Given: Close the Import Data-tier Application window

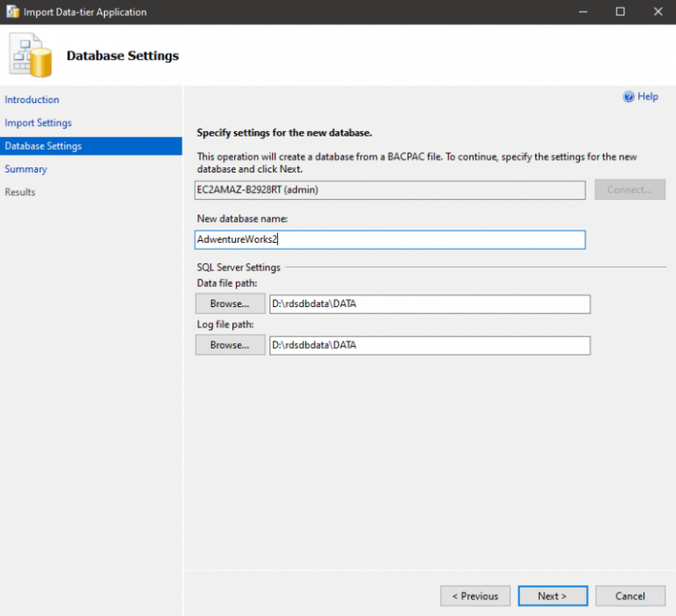Looking at the screenshot, I should point(658,12).
